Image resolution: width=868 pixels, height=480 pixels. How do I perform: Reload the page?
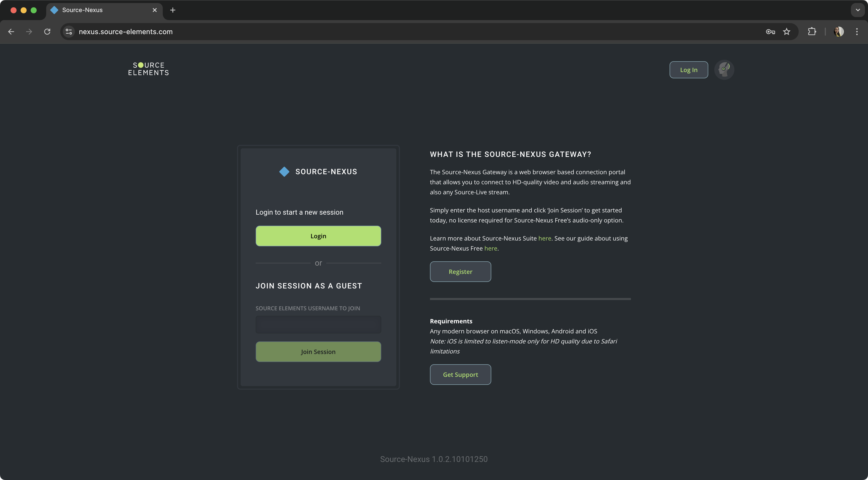coord(47,32)
